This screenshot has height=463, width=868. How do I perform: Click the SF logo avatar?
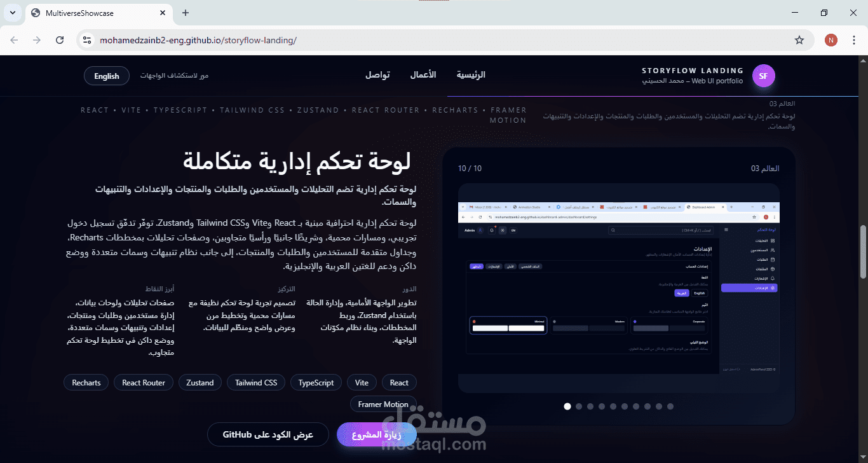764,76
